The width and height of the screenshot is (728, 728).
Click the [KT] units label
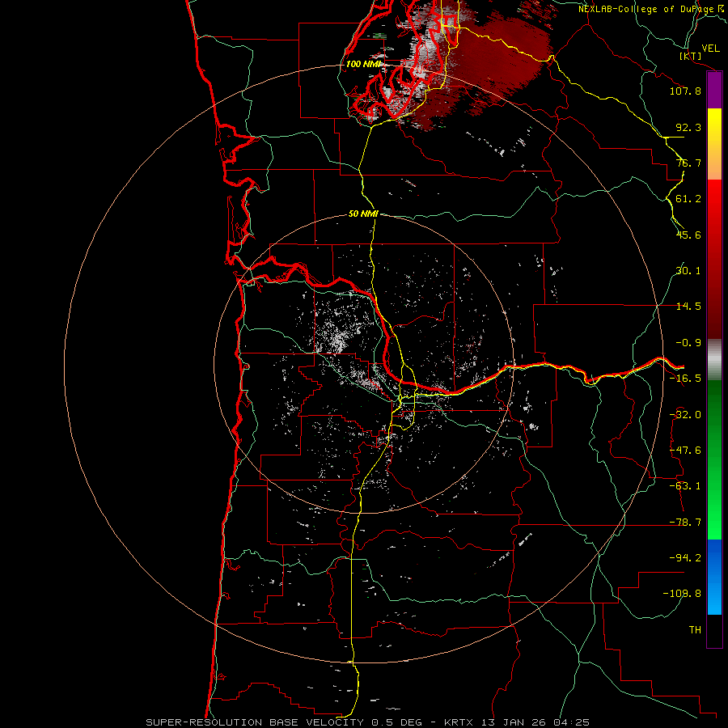coord(691,56)
